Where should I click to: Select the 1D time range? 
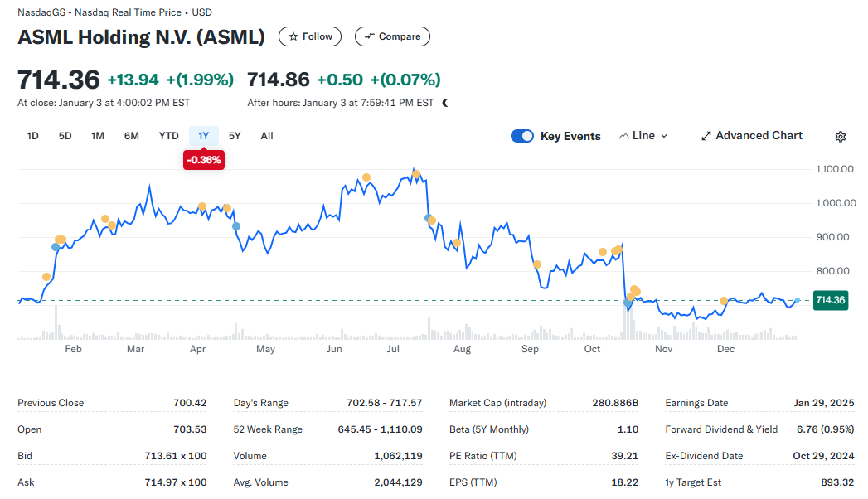click(32, 136)
